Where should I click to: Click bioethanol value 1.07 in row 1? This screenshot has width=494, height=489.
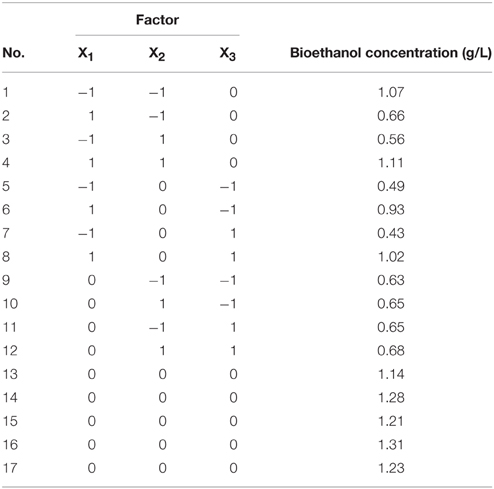(x=391, y=92)
